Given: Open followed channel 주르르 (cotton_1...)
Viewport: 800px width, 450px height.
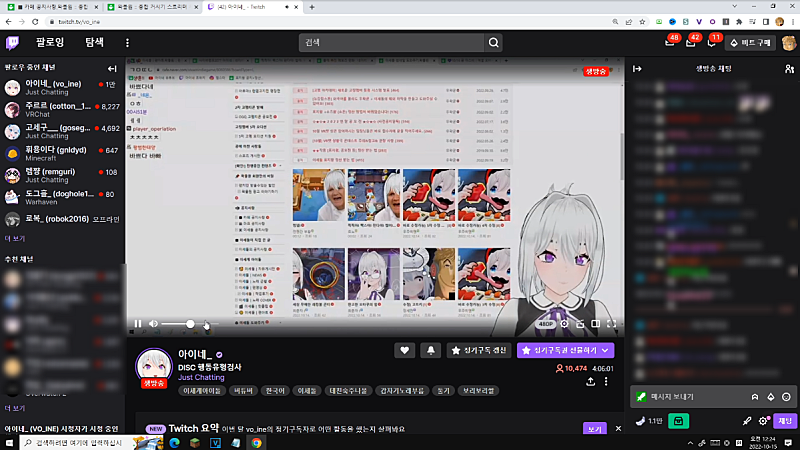Looking at the screenshot, I should click(62, 110).
